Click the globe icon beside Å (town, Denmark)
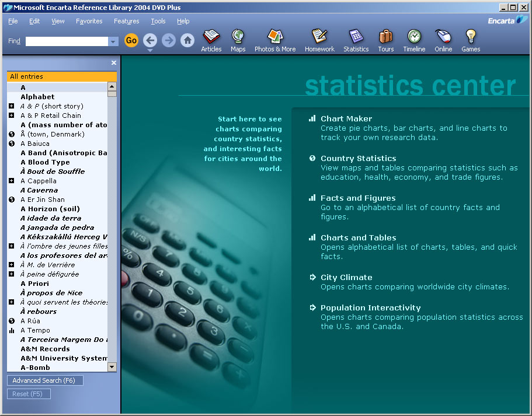 tap(12, 134)
